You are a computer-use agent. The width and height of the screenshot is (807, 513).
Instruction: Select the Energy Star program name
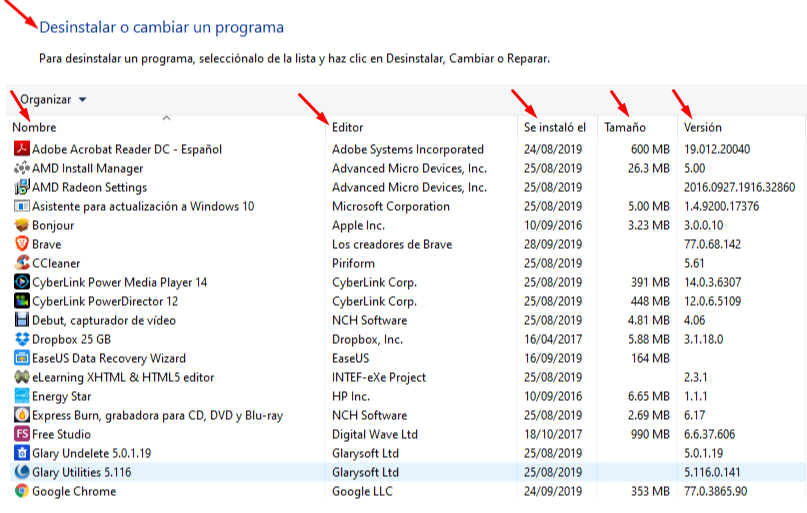coord(61,396)
